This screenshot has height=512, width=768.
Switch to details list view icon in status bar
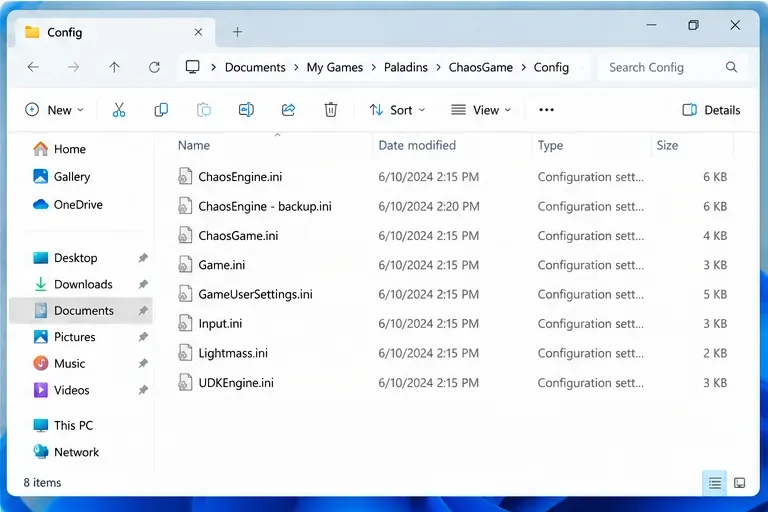point(715,483)
